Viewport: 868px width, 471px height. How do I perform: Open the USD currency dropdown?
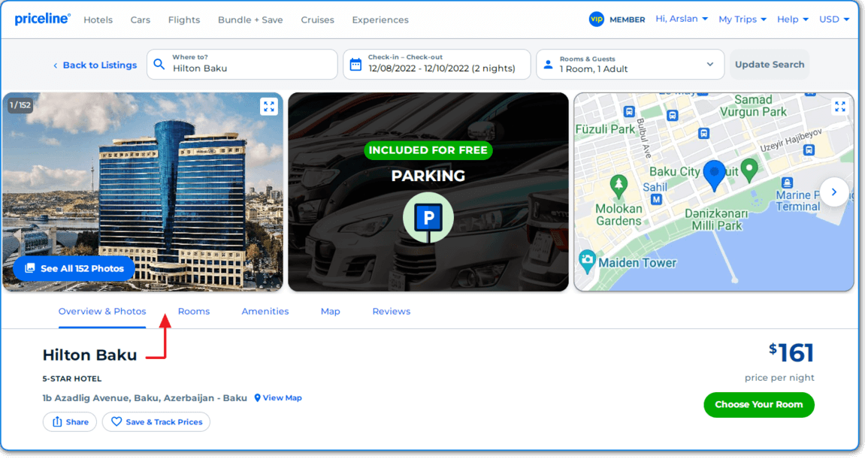834,20
